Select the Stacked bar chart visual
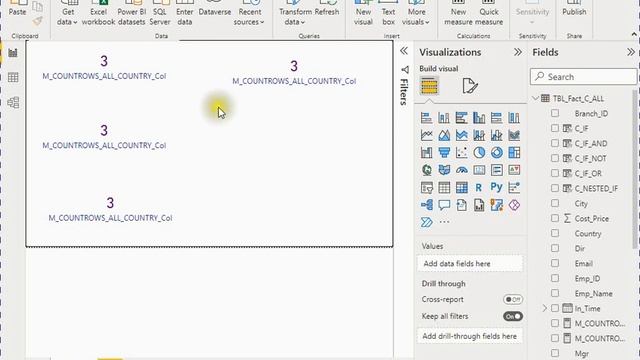The height and width of the screenshot is (360, 640). (x=427, y=118)
